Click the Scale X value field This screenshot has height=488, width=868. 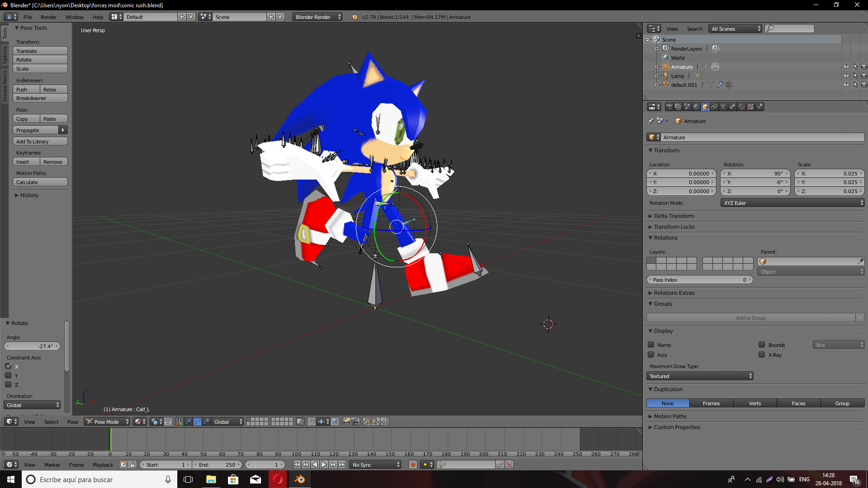click(x=829, y=174)
